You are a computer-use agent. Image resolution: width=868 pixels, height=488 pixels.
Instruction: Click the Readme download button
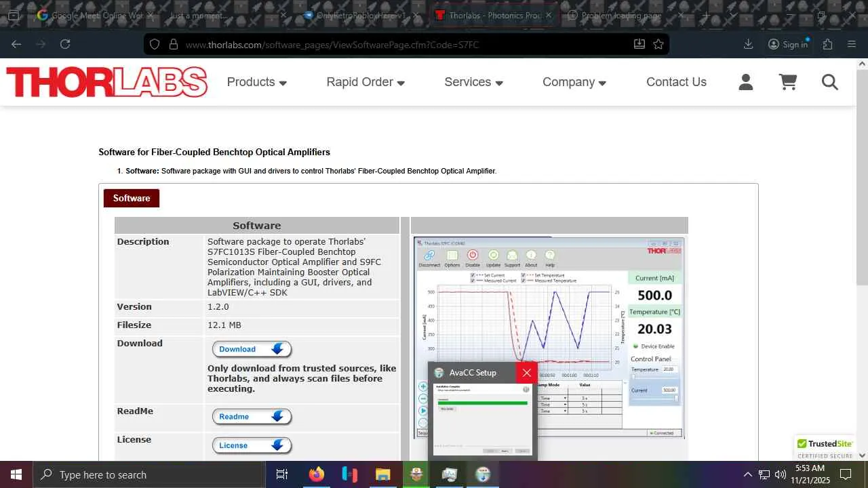[x=252, y=417]
